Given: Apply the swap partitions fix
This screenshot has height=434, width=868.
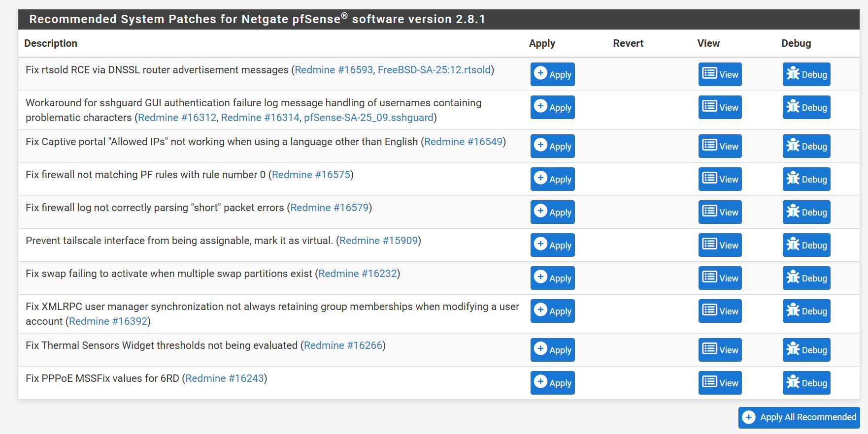Looking at the screenshot, I should 552,278.
